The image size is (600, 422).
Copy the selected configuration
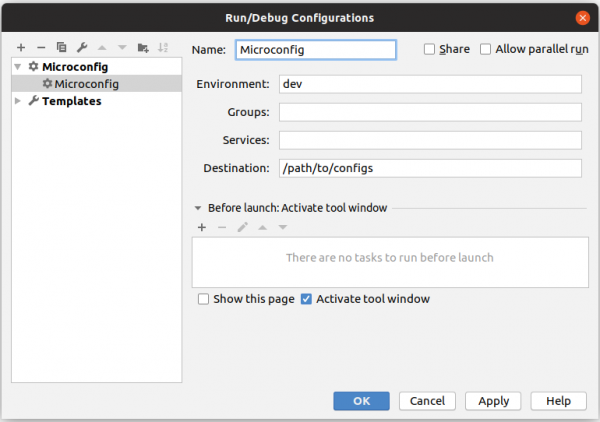(x=61, y=47)
